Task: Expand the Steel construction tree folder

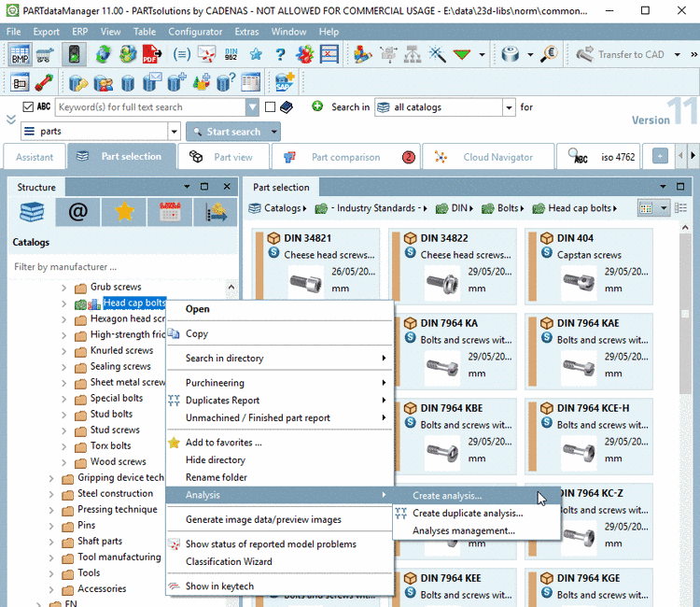Action: 51,494
